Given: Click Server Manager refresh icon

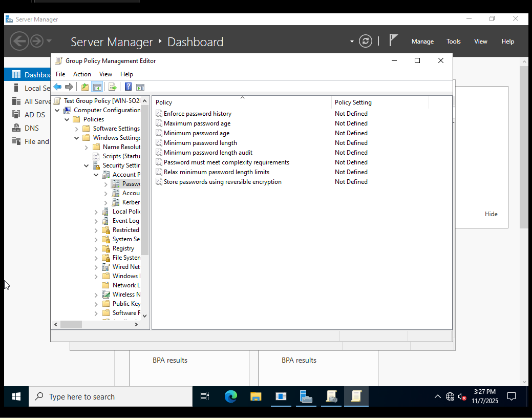Looking at the screenshot, I should point(366,41).
